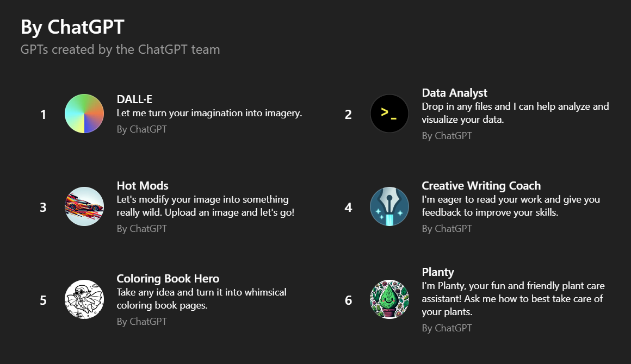Open the DALL·E title link
Image resolution: width=631 pixels, height=364 pixels.
134,99
